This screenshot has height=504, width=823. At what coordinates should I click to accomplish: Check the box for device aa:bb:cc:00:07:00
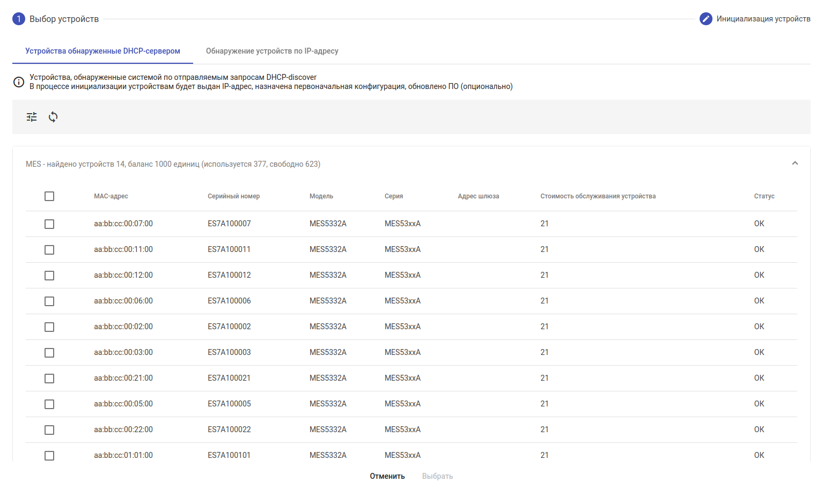49,224
